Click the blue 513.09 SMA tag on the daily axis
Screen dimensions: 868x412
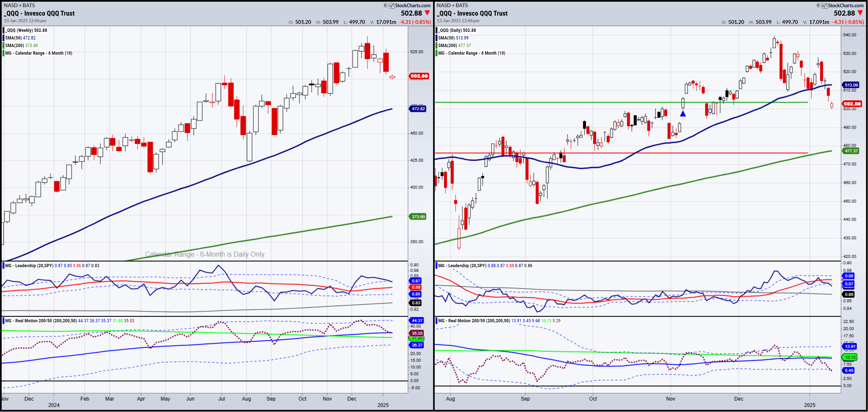[851, 85]
